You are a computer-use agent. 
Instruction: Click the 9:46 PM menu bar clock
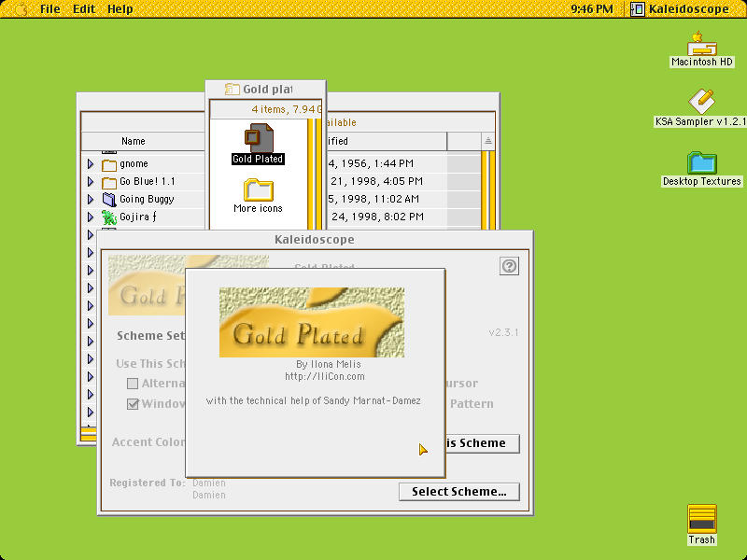(592, 9)
